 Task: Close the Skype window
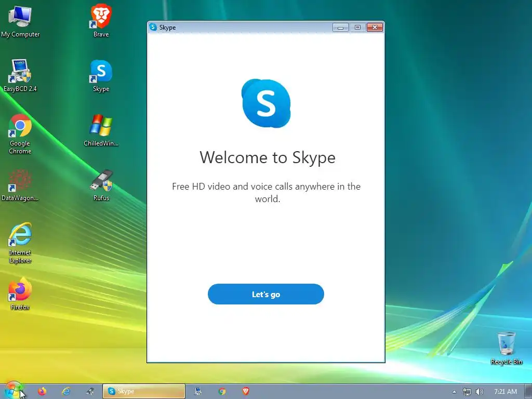[x=375, y=28]
